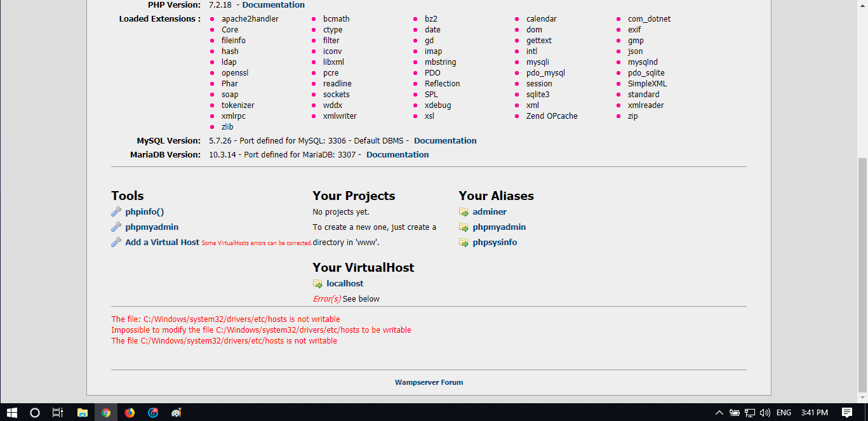Open the Action Center notifications icon

coord(846,412)
